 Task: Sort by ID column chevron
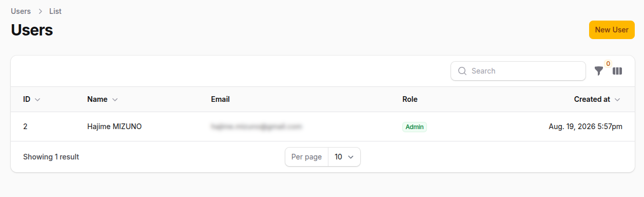(37, 100)
